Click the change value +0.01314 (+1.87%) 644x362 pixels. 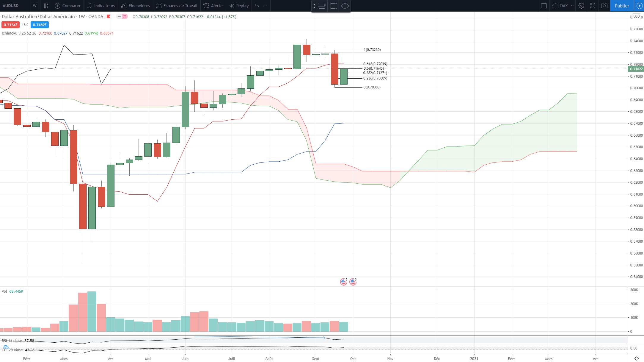221,17
